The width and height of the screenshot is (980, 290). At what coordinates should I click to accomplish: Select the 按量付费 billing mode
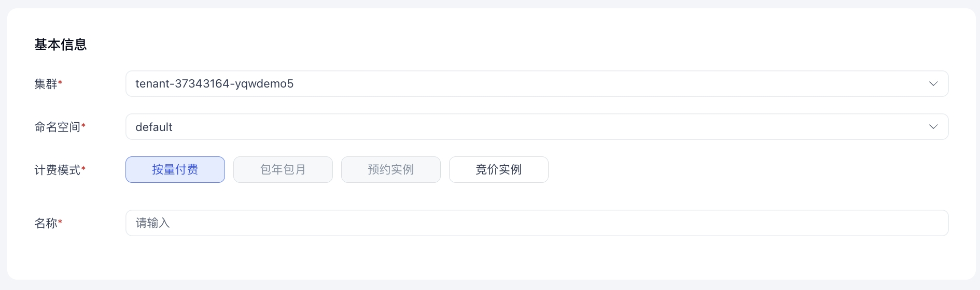coord(175,170)
